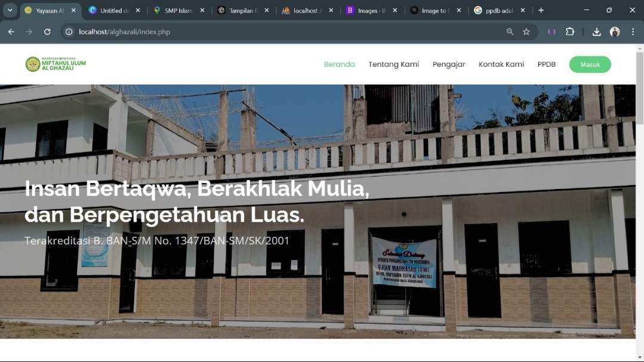Open the PPDB page link
This screenshot has width=644, height=362.
pos(547,64)
